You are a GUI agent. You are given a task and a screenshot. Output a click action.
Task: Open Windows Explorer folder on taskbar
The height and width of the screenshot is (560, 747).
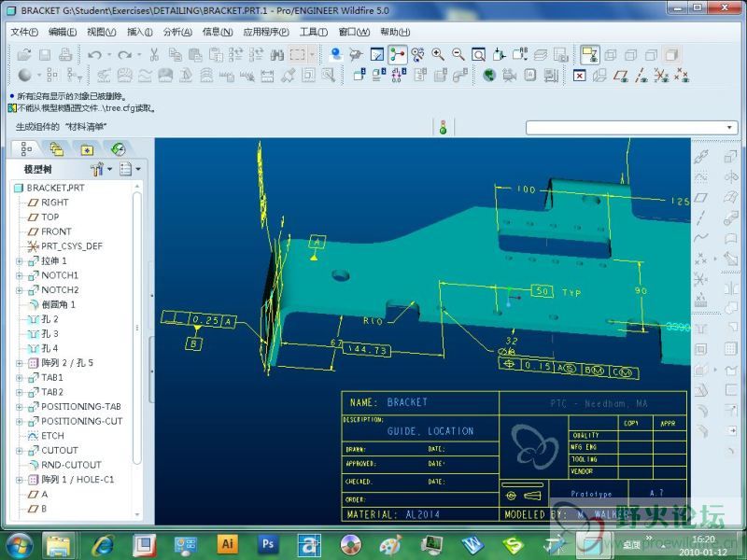(x=59, y=545)
